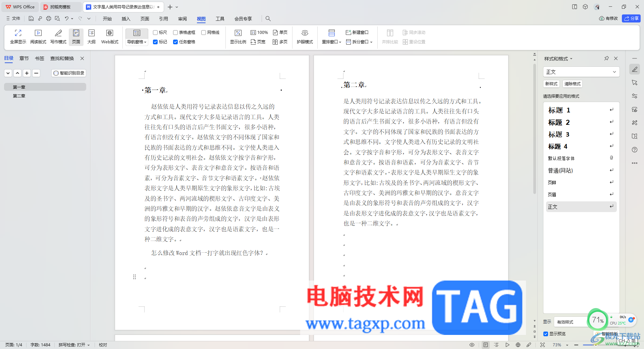Switch to full screen display (全屏显示)
The width and height of the screenshot is (644, 349).
pyautogui.click(x=18, y=37)
